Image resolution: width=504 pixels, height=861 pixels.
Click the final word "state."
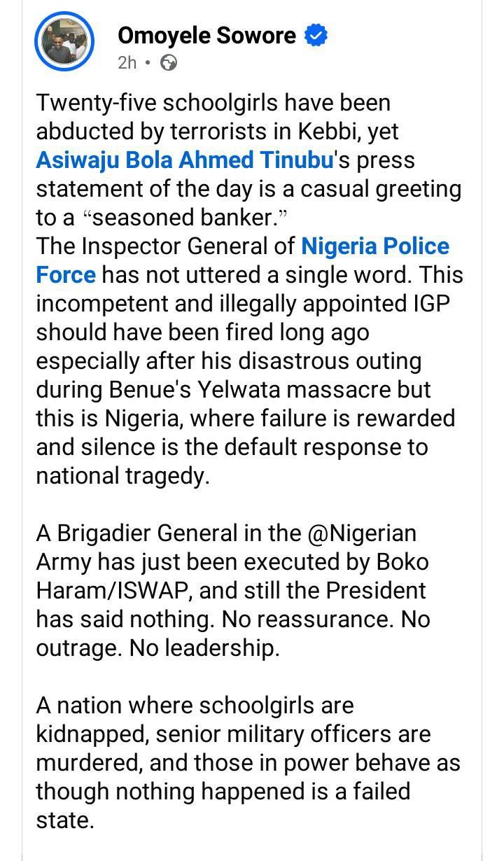click(64, 820)
